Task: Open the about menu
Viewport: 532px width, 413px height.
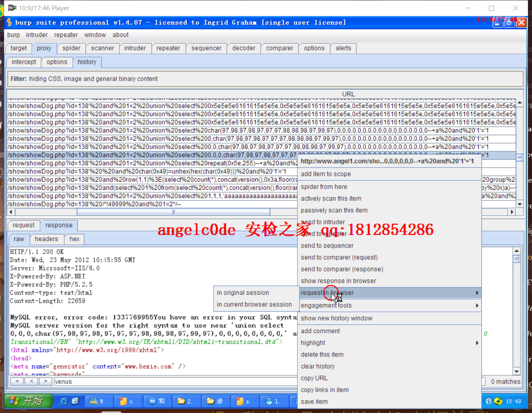Action: point(121,35)
